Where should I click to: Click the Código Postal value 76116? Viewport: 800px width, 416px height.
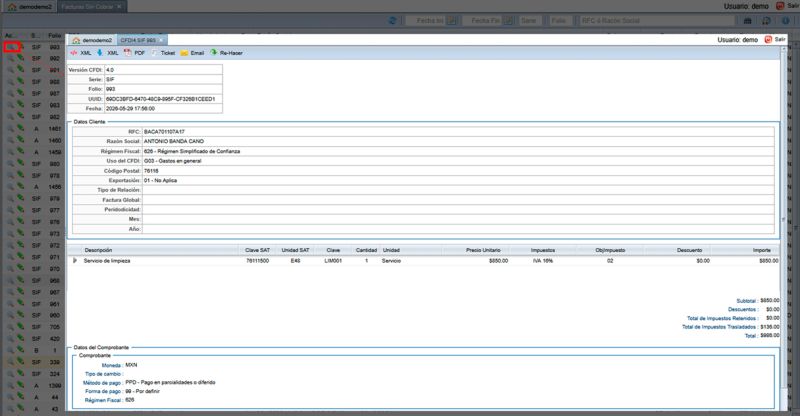point(151,171)
